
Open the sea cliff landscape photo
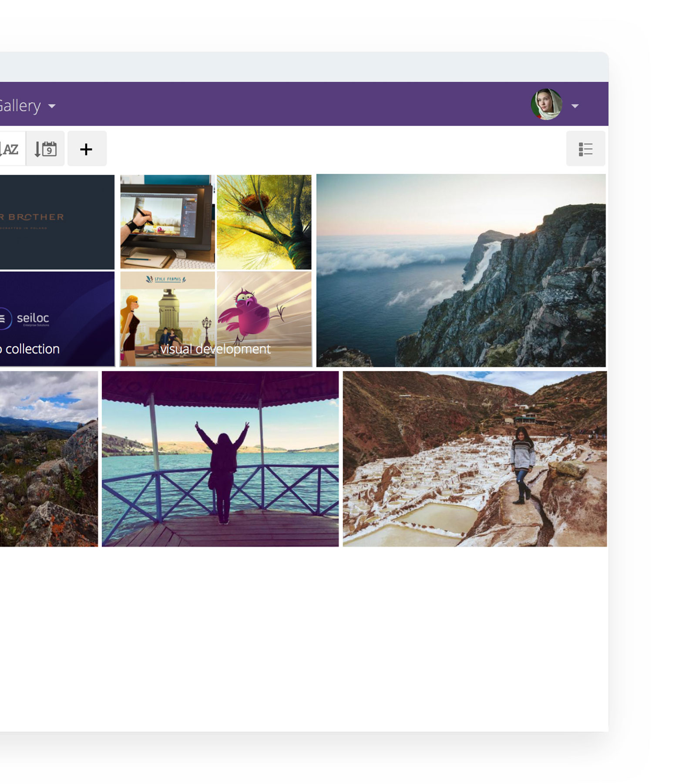pyautogui.click(x=461, y=270)
